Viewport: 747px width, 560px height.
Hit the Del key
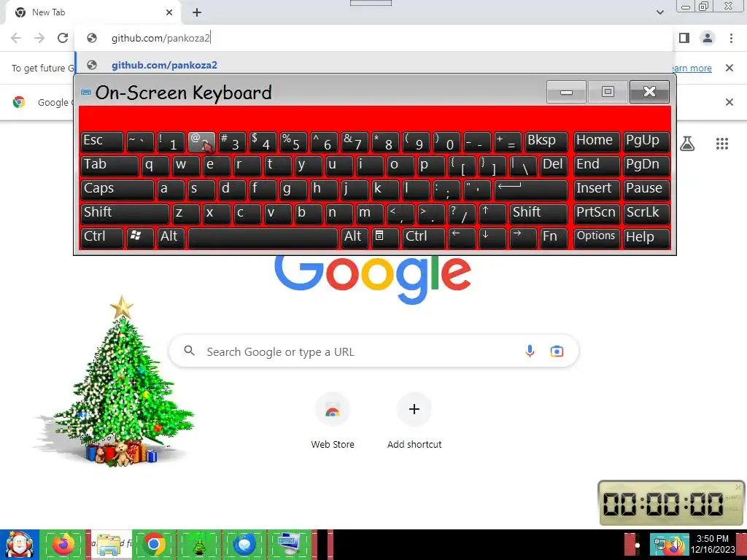coord(554,166)
